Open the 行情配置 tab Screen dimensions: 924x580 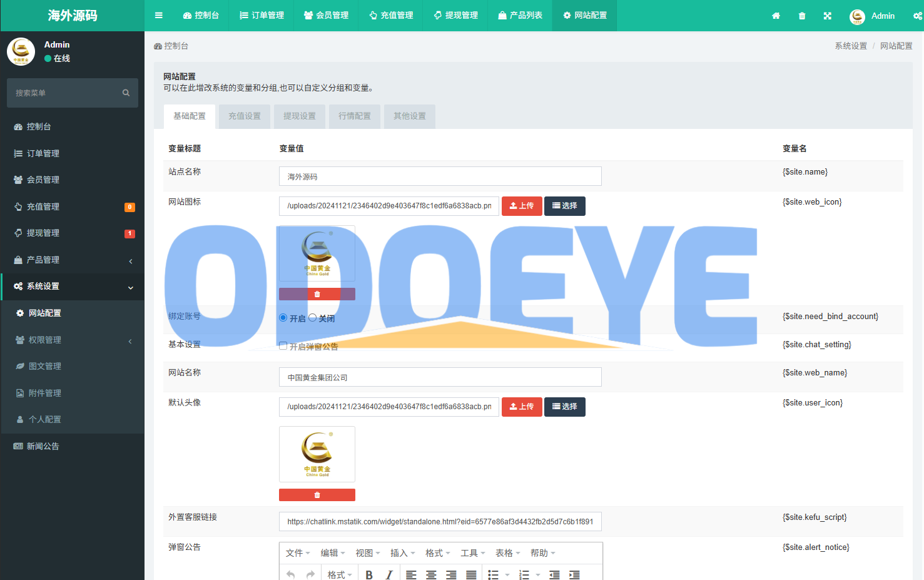355,116
